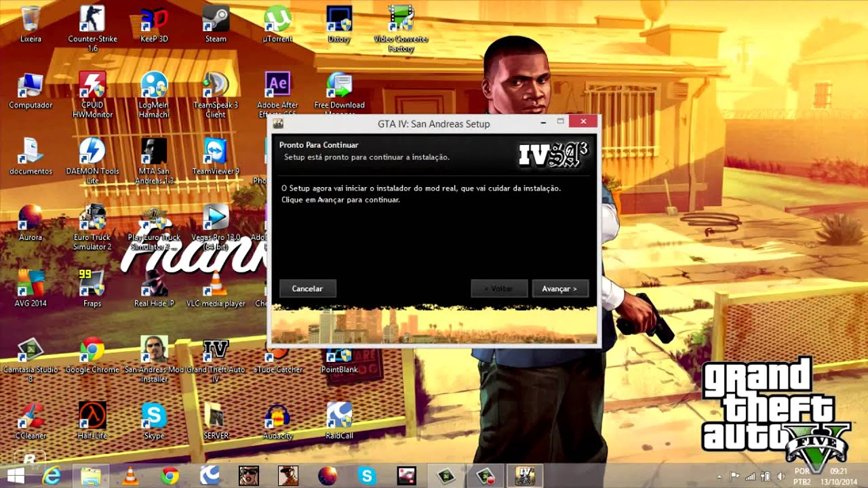Open the Computador desktop icon
Viewport: 868px width, 488px height.
point(31,91)
